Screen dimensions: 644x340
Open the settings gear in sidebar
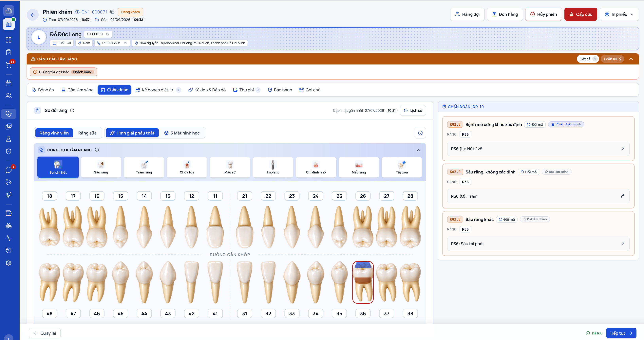click(x=9, y=263)
